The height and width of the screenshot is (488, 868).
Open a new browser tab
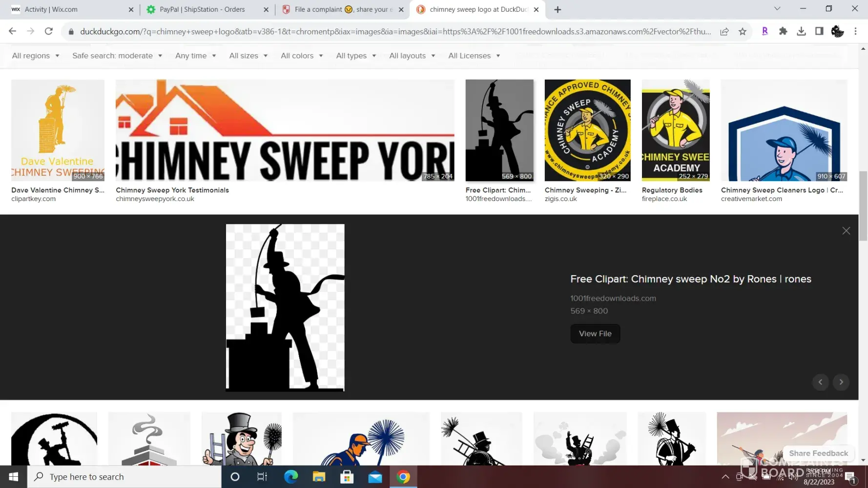pos(558,9)
